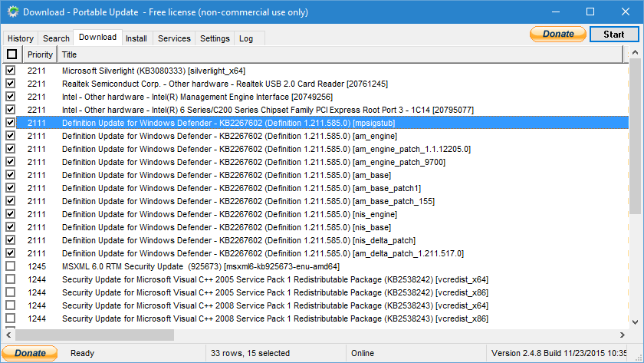Image resolution: width=644 pixels, height=363 pixels.
Task: Open the Search tab
Action: pyautogui.click(x=56, y=38)
